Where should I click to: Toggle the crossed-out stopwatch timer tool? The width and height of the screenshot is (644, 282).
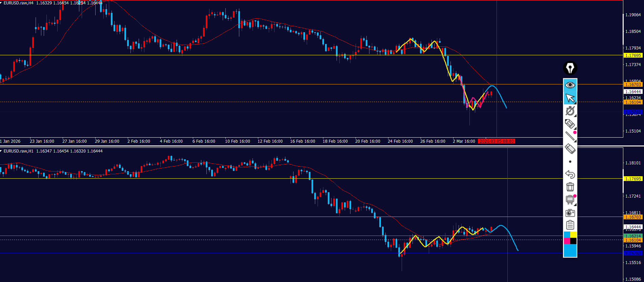pos(570,111)
